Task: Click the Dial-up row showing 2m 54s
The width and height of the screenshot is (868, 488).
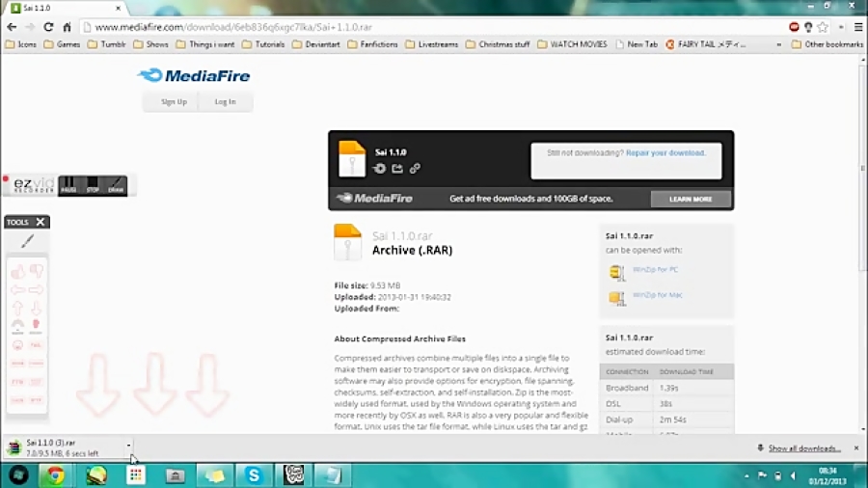Action: click(x=666, y=420)
